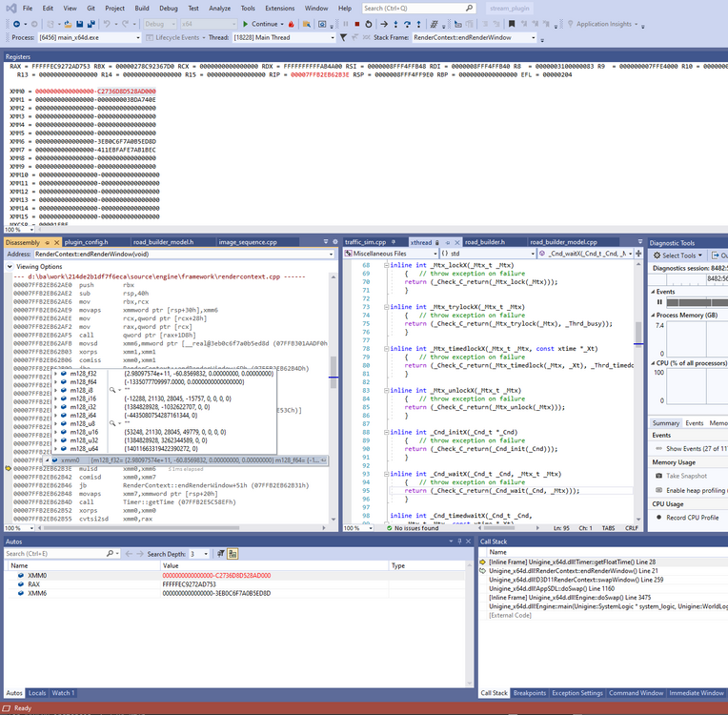Click the Stop Debugging red square icon
The image size is (728, 715).
[x=355, y=24]
